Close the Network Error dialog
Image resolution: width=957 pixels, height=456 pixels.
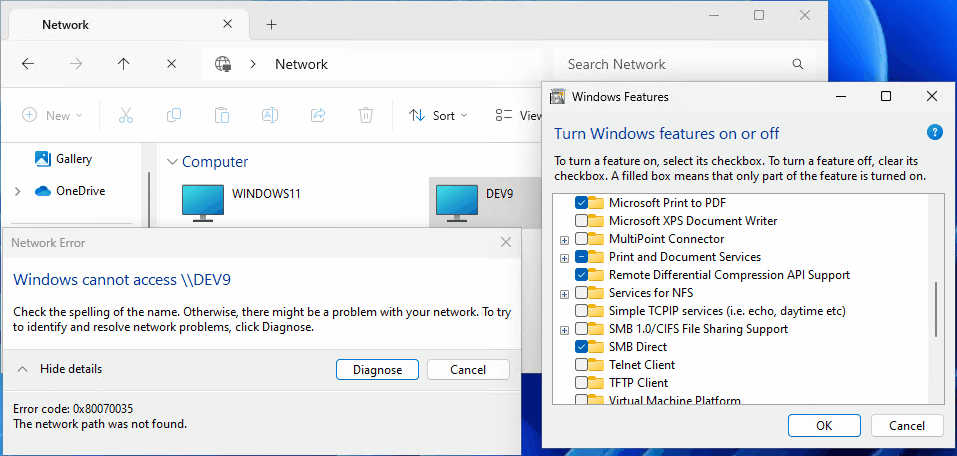505,242
